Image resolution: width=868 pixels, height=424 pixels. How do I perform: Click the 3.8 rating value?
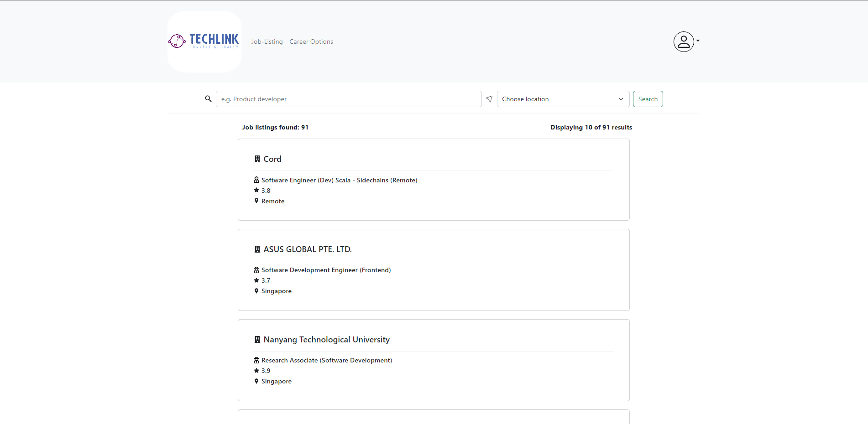pos(266,191)
